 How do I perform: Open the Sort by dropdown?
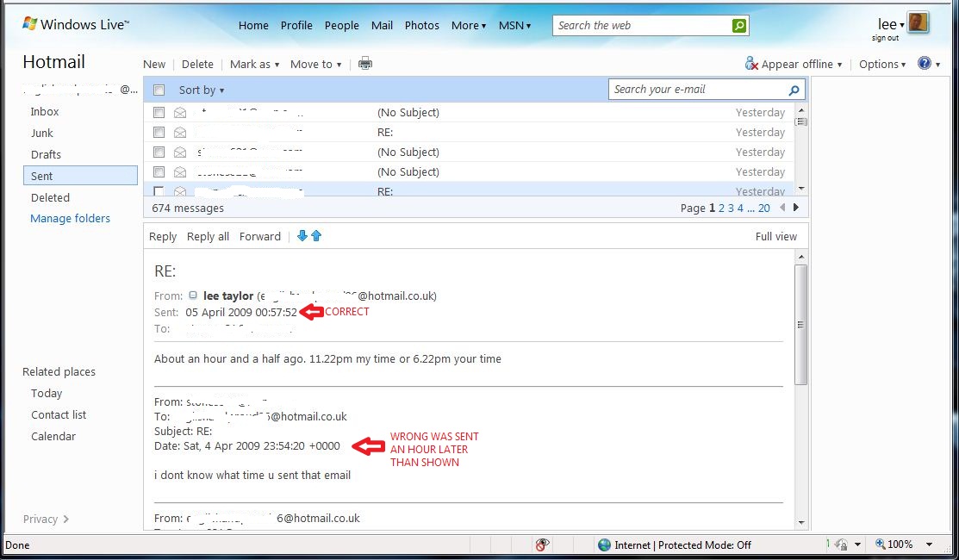pyautogui.click(x=202, y=90)
